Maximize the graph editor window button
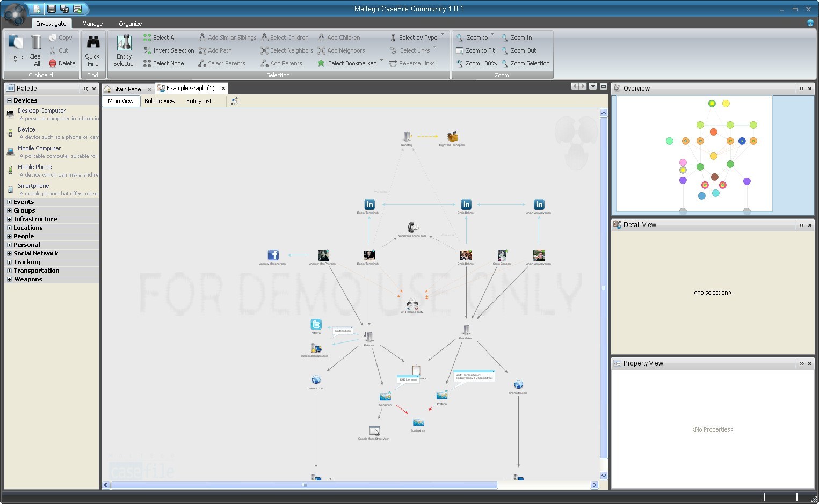 click(603, 86)
